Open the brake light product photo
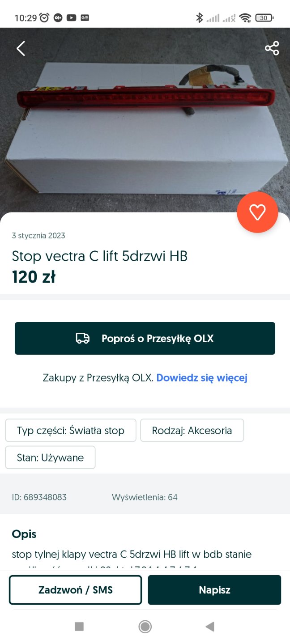 coord(145,121)
